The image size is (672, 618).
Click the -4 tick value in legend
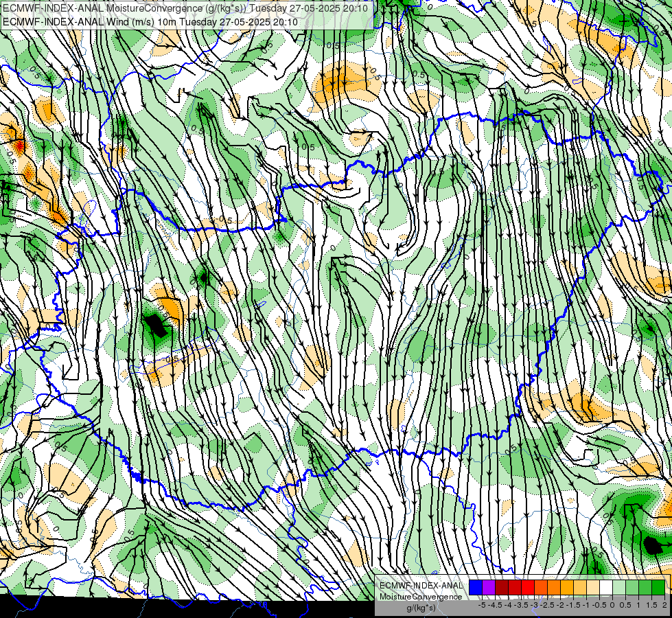click(508, 605)
